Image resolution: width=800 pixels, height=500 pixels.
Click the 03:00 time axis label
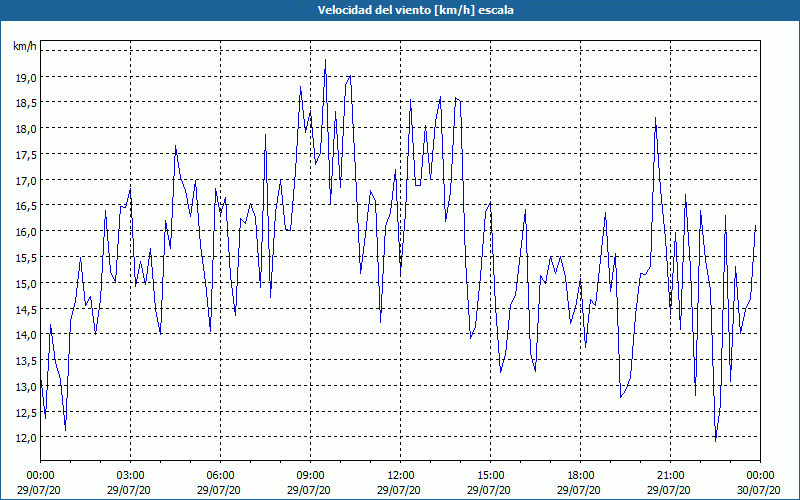point(131,476)
